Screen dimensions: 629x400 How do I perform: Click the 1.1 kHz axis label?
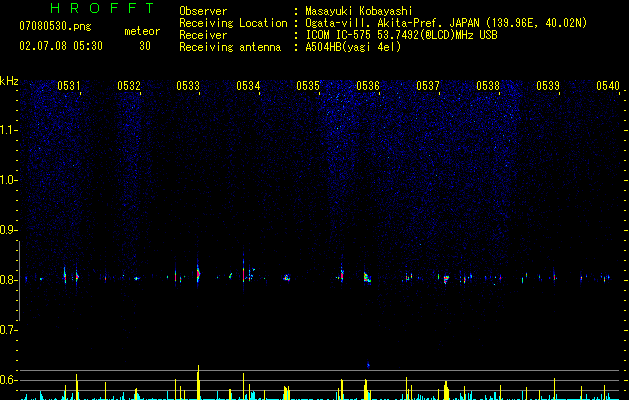(9, 130)
